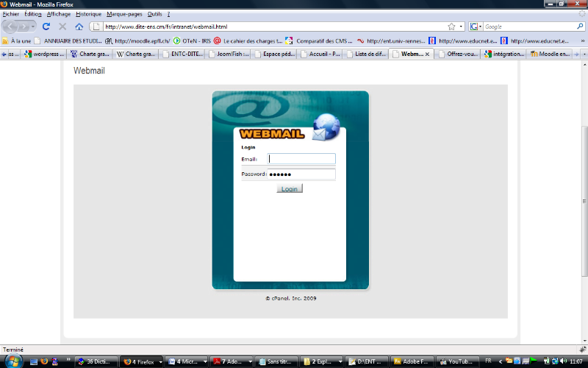Open the Historique menu
This screenshot has height=368, width=588.
88,14
